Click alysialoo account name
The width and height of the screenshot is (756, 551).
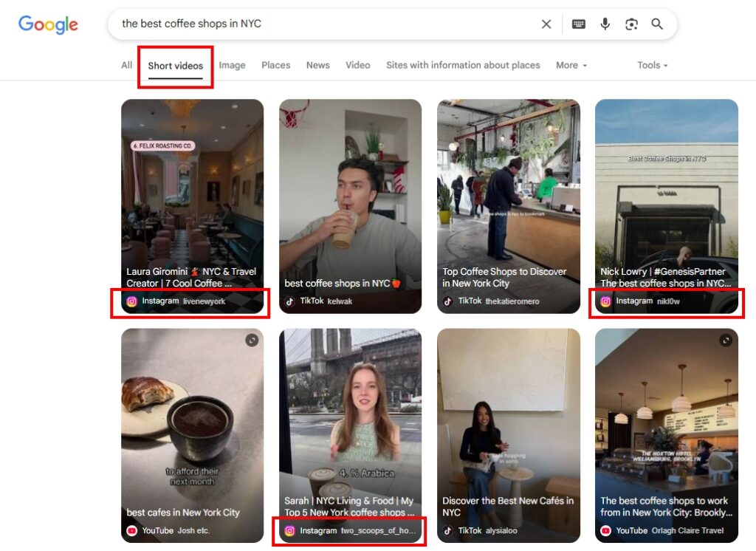[x=501, y=531]
